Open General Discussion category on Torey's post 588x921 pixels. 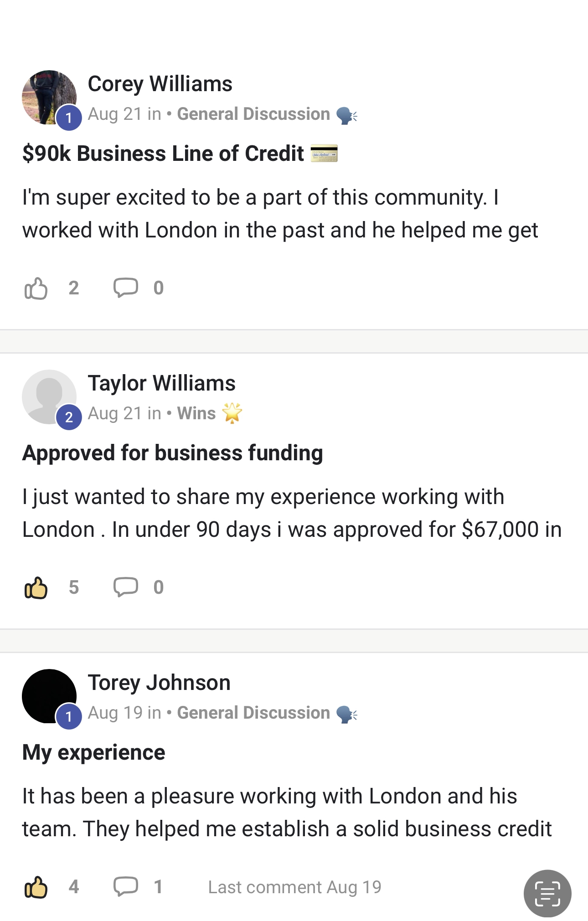[x=253, y=713]
